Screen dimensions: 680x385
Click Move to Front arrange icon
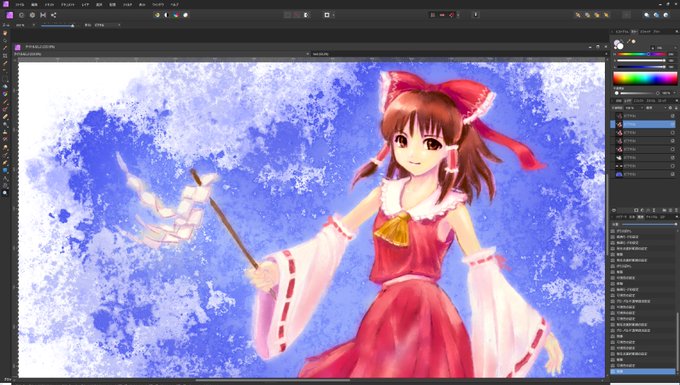click(606, 15)
